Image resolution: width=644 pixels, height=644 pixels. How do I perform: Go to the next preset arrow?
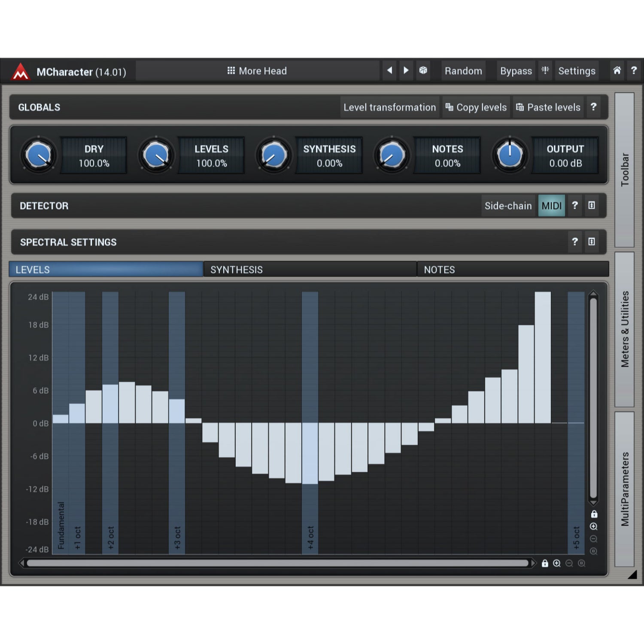pyautogui.click(x=406, y=70)
